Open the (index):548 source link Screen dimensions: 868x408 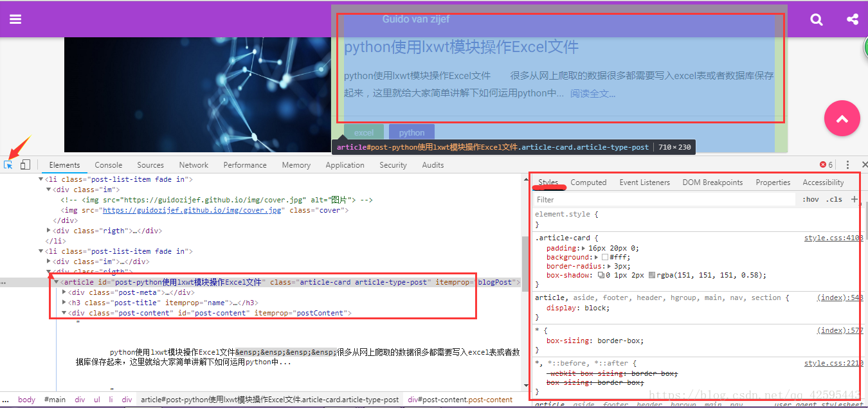click(840, 297)
